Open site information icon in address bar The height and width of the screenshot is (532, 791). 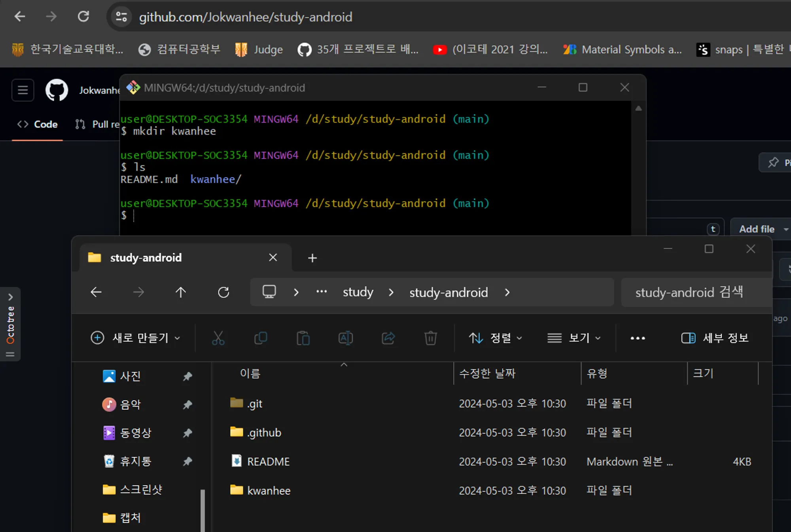point(121,17)
